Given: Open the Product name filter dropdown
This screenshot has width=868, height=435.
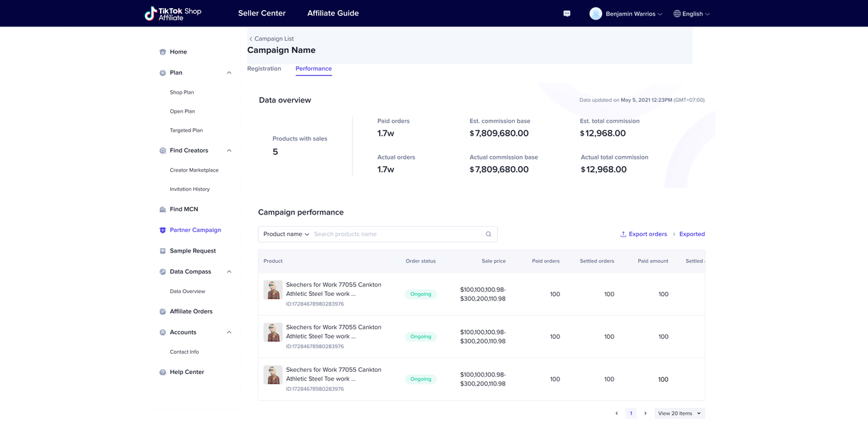Looking at the screenshot, I should pyautogui.click(x=286, y=234).
